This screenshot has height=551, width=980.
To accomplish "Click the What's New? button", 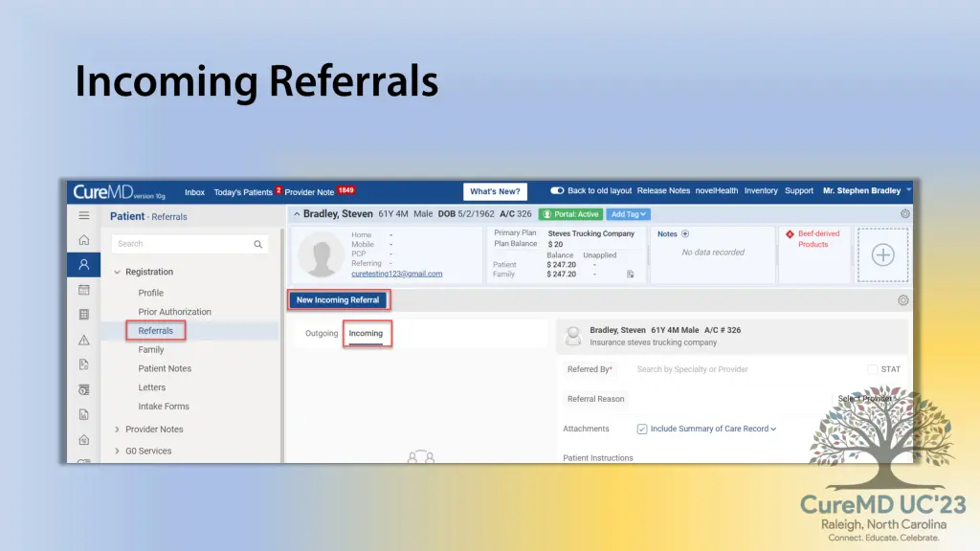I will (x=495, y=191).
